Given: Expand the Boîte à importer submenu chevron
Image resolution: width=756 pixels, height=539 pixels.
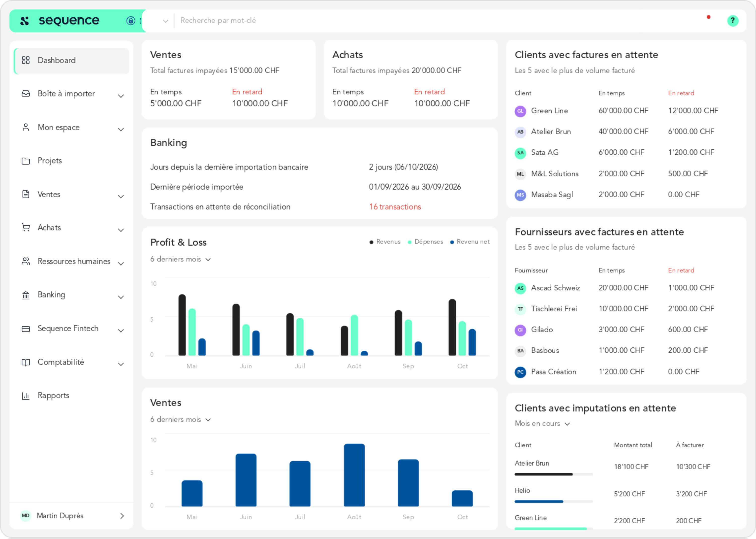Looking at the screenshot, I should pyautogui.click(x=121, y=96).
